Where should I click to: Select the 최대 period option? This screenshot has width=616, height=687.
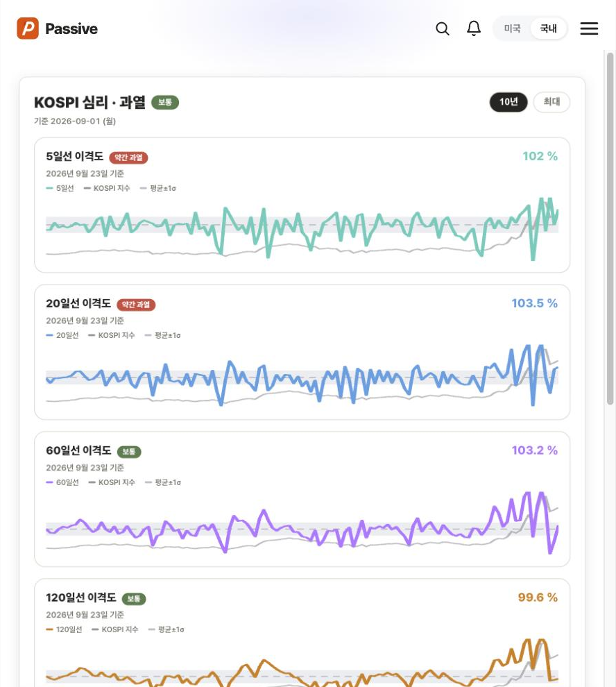point(551,102)
